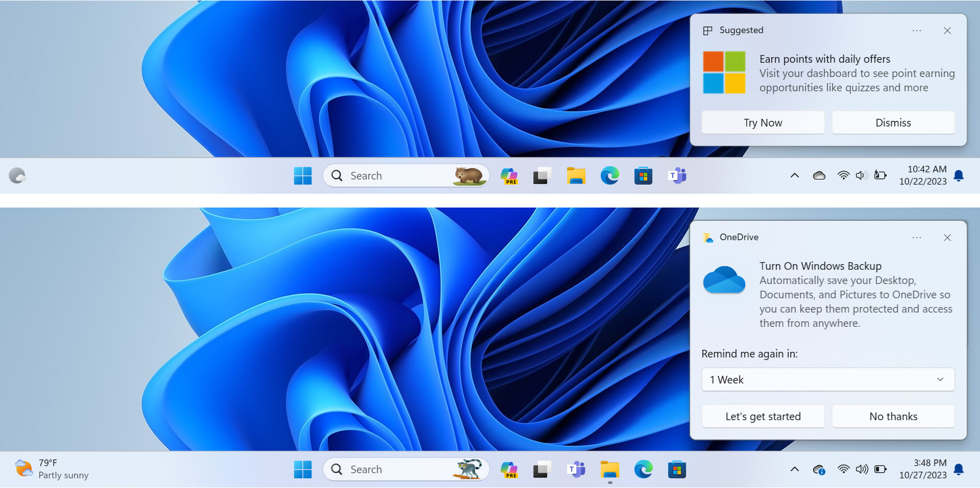The image size is (980, 488).
Task: Click the OneDrive tray icon with info badge
Action: coord(819,470)
